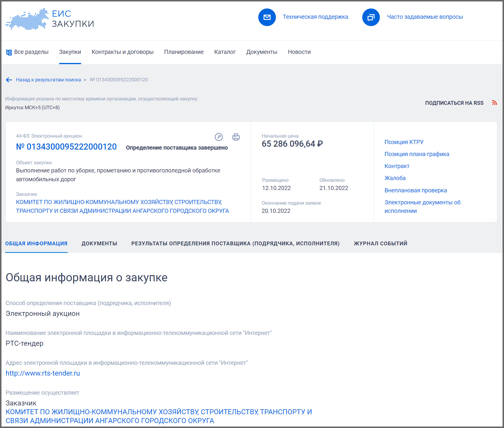Select ОБЩАЯ ИНФОРМАЦИЯ tab
504x428 pixels.
tap(36, 244)
